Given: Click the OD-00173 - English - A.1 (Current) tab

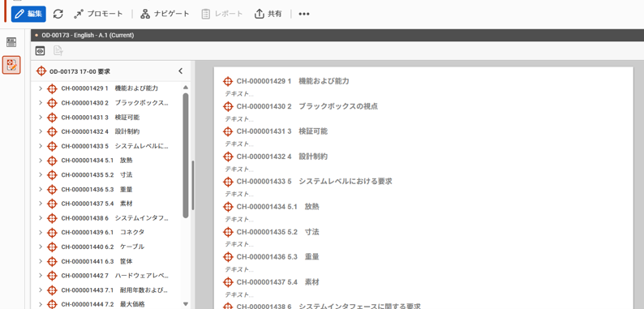Looking at the screenshot, I should [88, 36].
